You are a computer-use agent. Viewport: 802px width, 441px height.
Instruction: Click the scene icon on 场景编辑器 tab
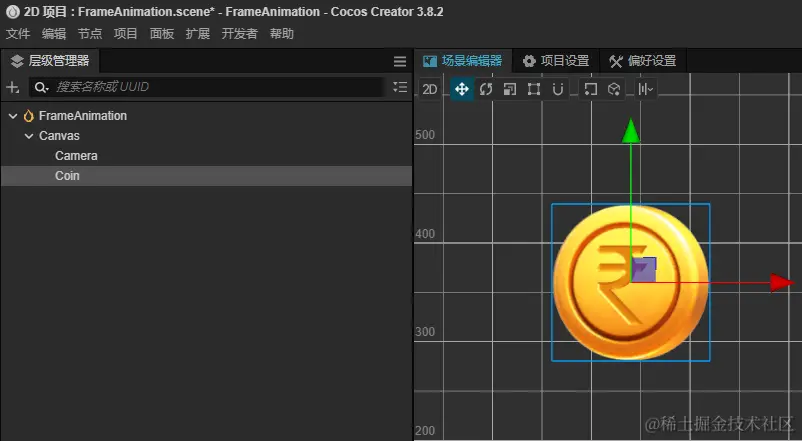pos(430,61)
